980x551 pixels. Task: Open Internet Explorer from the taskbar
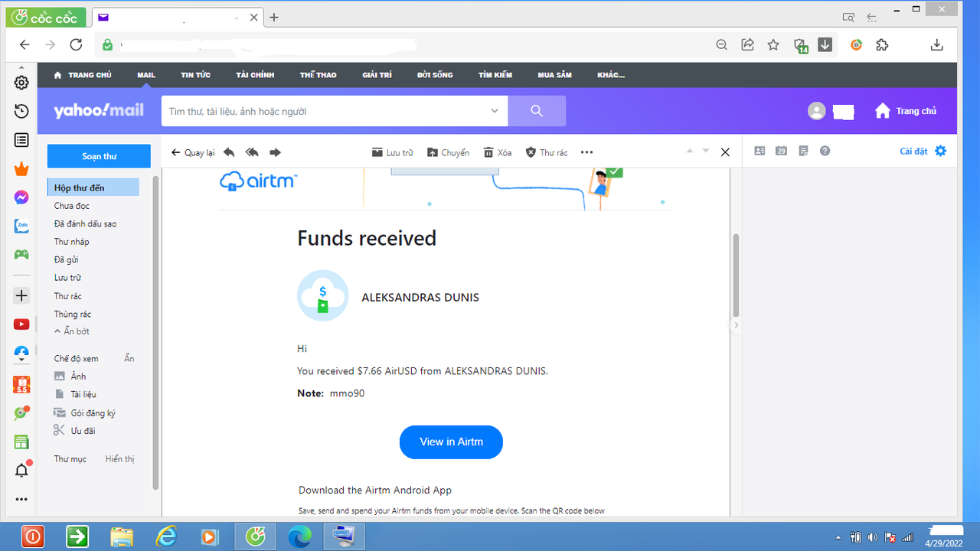pos(167,536)
